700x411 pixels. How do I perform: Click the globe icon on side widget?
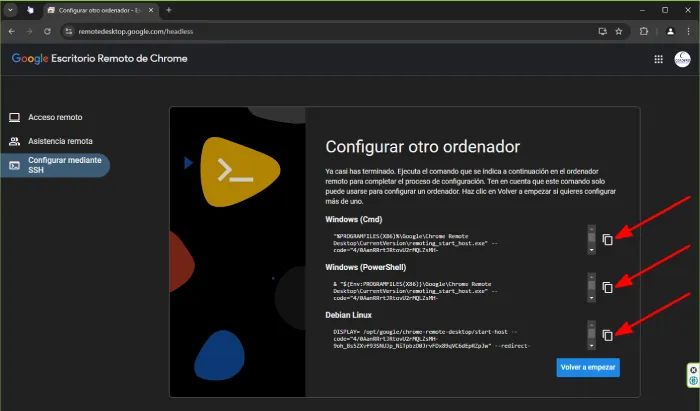693,381
